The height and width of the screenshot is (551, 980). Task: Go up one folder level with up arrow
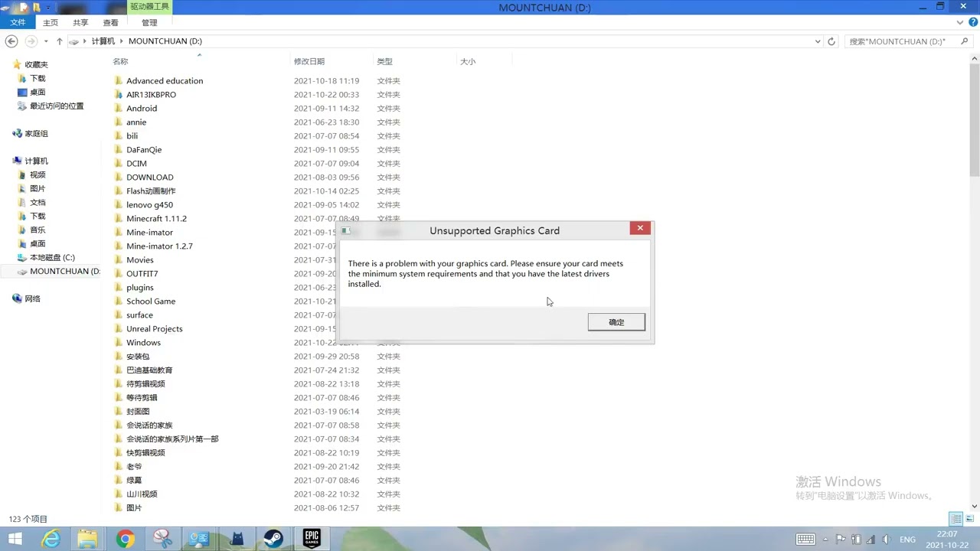pyautogui.click(x=59, y=41)
